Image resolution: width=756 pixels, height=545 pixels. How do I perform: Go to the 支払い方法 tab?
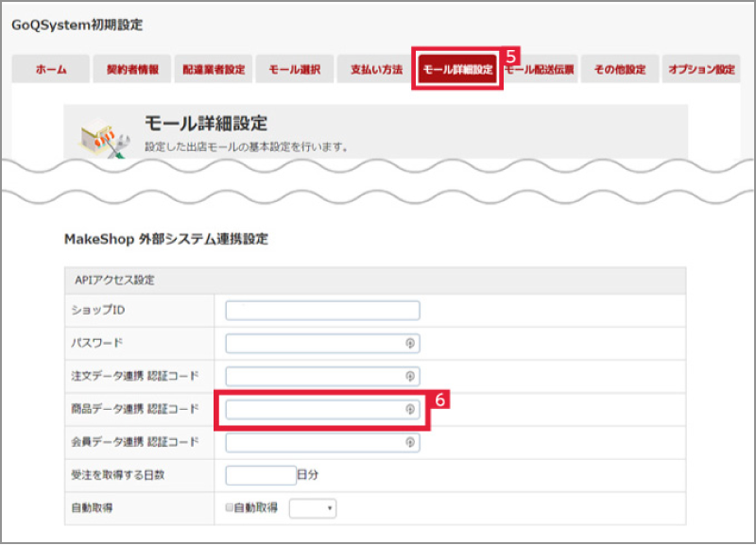[x=376, y=69]
